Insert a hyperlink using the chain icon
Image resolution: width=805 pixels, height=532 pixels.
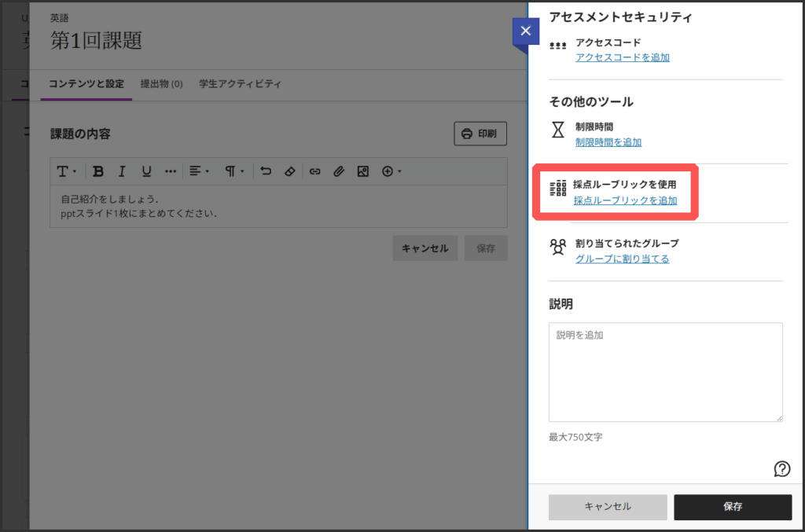pos(314,171)
